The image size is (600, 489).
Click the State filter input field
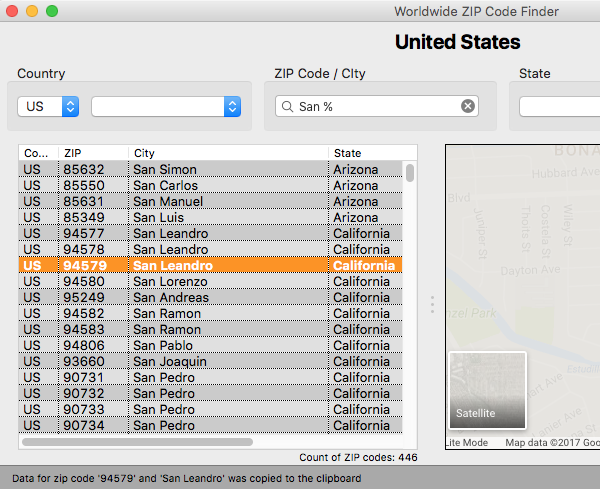[x=559, y=106]
